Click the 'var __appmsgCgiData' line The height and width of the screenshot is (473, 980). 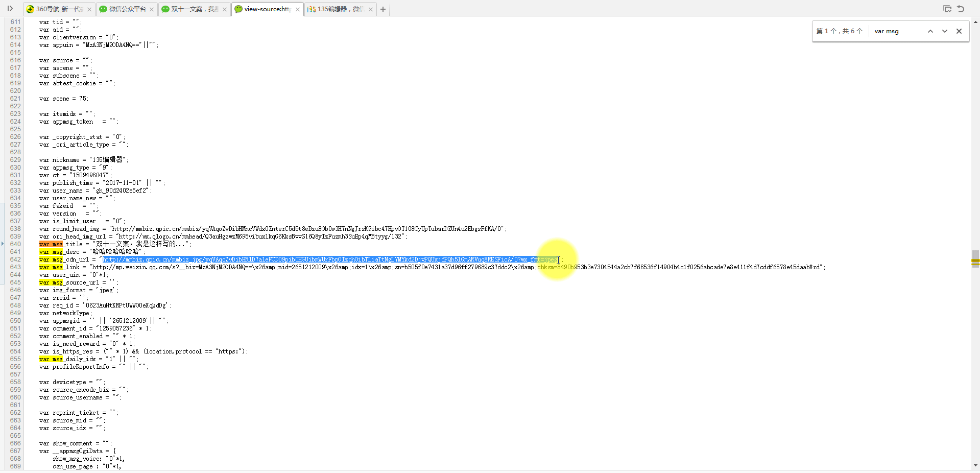point(78,451)
